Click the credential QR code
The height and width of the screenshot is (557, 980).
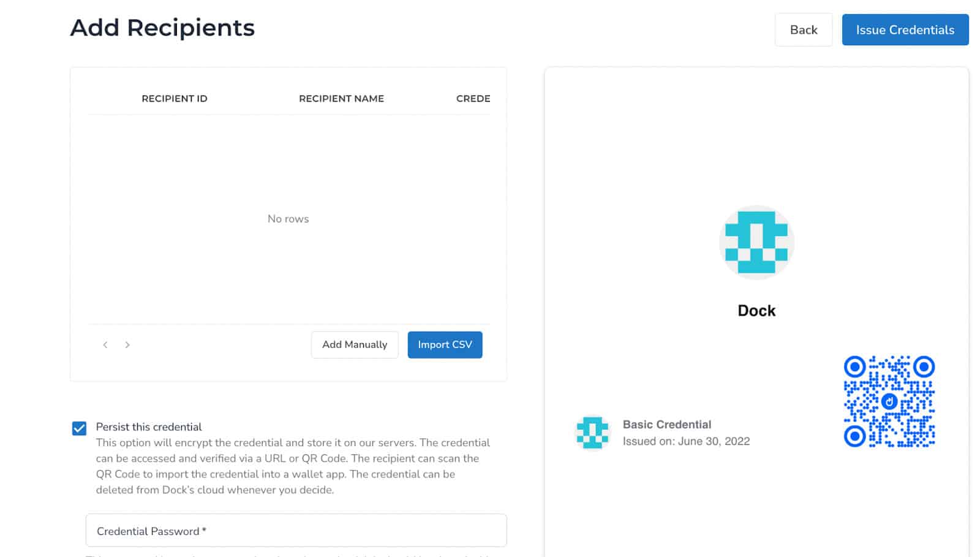(889, 401)
